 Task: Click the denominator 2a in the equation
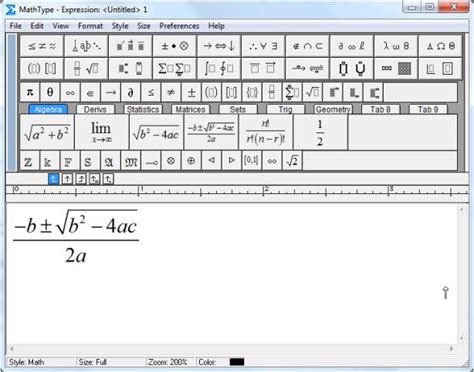coord(76,256)
